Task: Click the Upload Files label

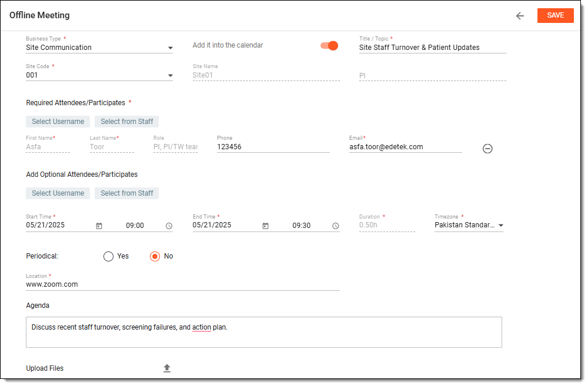Action: pyautogui.click(x=45, y=368)
